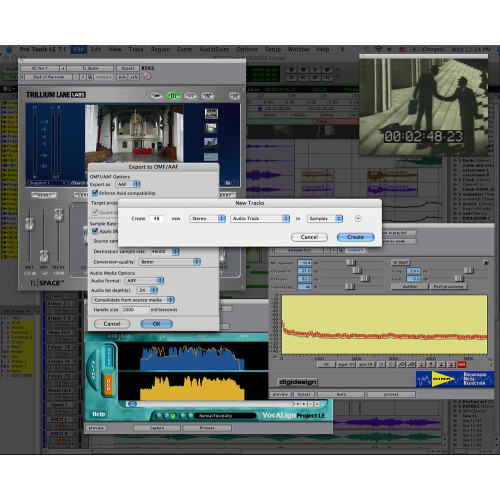Viewport: 500px width, 500px height.
Task: Click Create in the New Tracks dialog
Action: click(x=356, y=237)
